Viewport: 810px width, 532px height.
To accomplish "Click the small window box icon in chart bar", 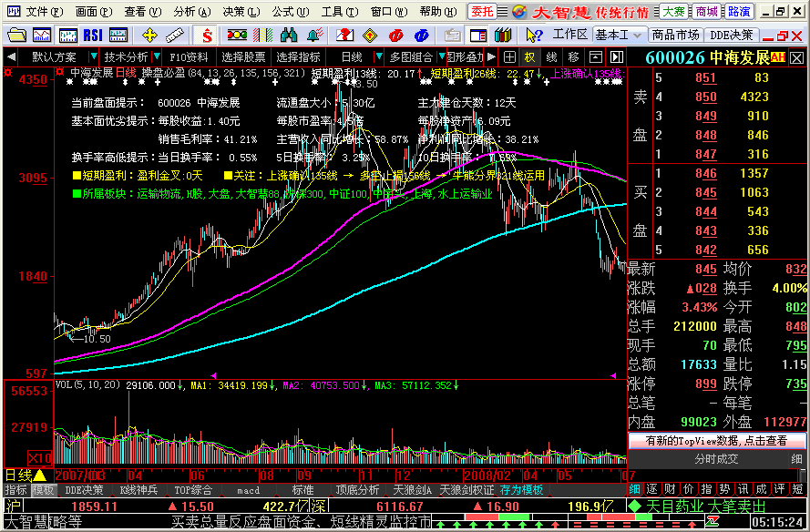I will coord(596,56).
